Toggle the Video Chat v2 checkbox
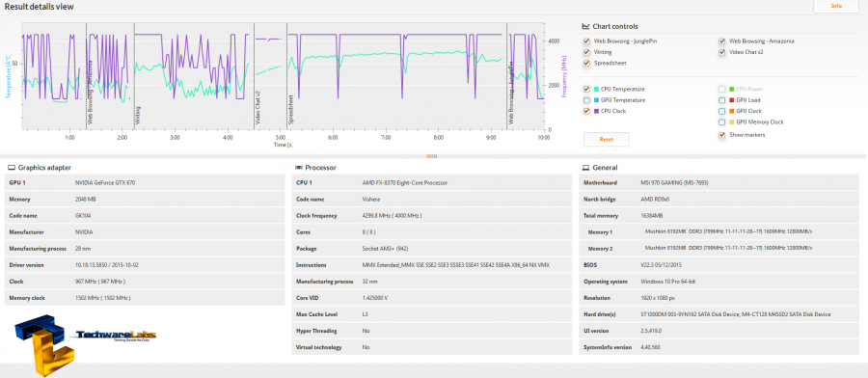 tap(721, 52)
